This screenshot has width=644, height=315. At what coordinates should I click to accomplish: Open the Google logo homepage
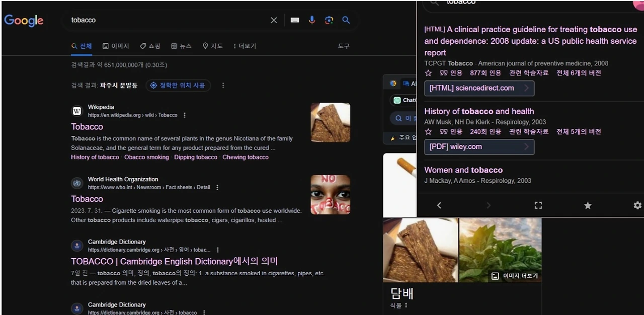[24, 21]
